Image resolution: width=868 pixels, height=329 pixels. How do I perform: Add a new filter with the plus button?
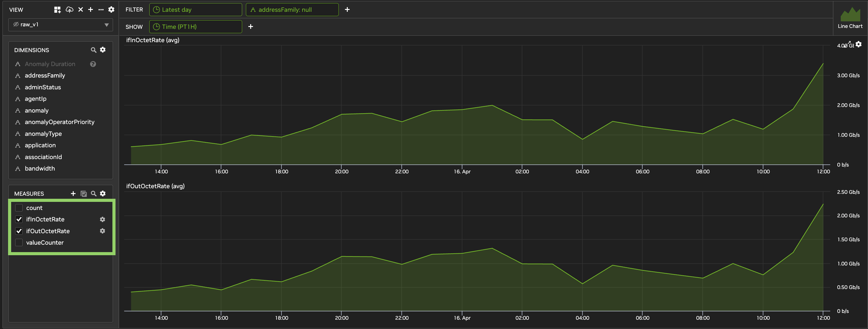point(347,9)
